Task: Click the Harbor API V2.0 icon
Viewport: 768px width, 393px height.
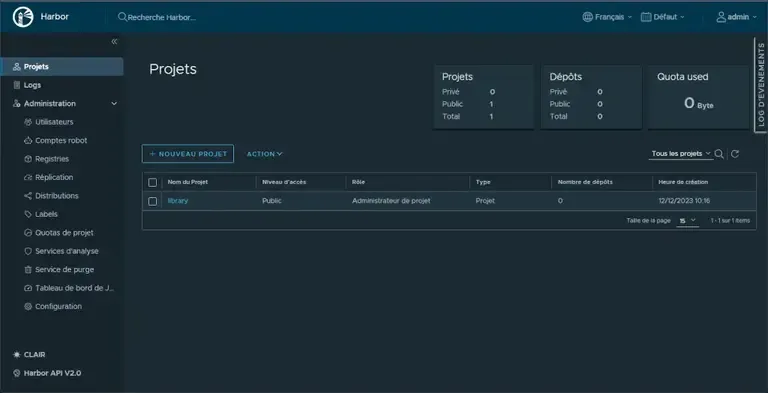Action: (17, 373)
